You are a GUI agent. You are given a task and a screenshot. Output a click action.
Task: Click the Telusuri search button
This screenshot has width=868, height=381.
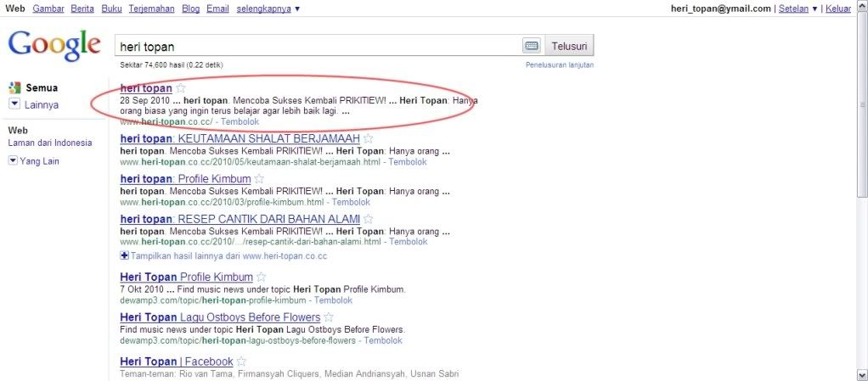[x=569, y=46]
